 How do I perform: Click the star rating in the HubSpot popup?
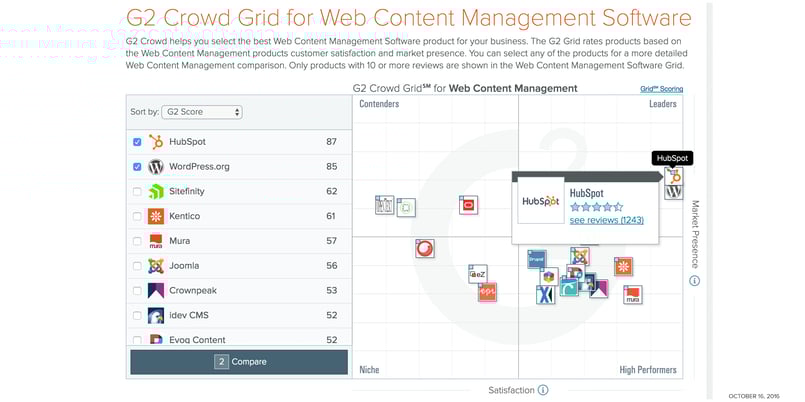596,207
